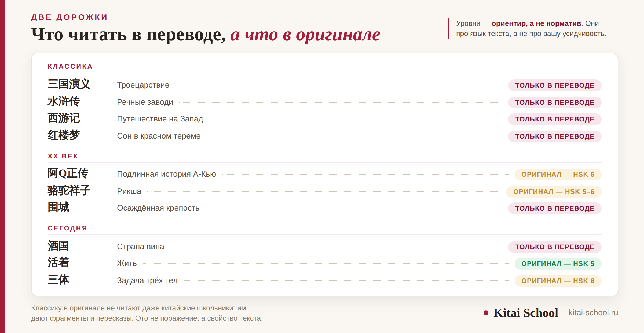The image size is (644, 333).
Task: Open the kitai-school.ru link
Action: [x=593, y=313]
